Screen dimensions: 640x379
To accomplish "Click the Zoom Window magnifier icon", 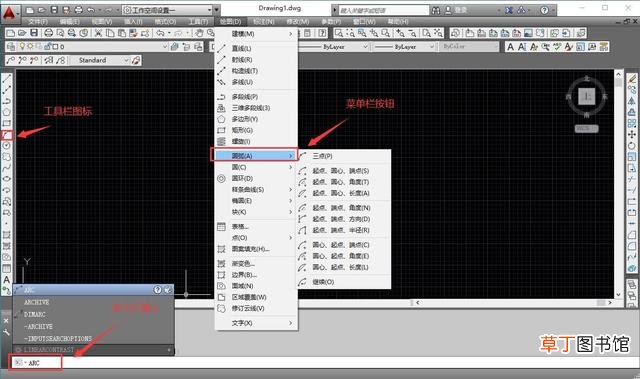I will point(339,33).
